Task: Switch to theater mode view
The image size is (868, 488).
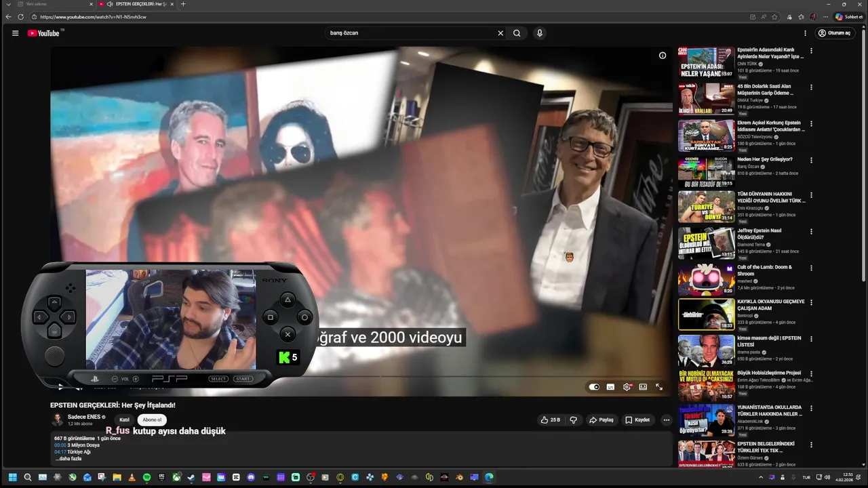Action: click(x=643, y=387)
